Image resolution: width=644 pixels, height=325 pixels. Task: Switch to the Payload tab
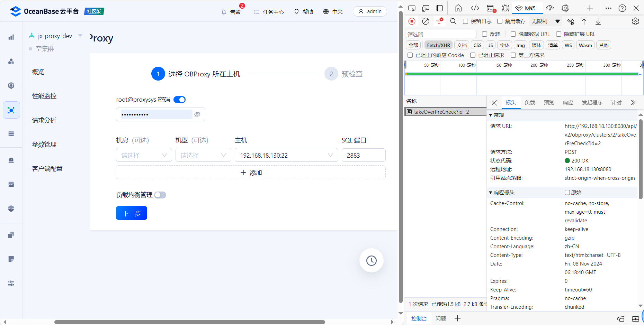pyautogui.click(x=530, y=103)
